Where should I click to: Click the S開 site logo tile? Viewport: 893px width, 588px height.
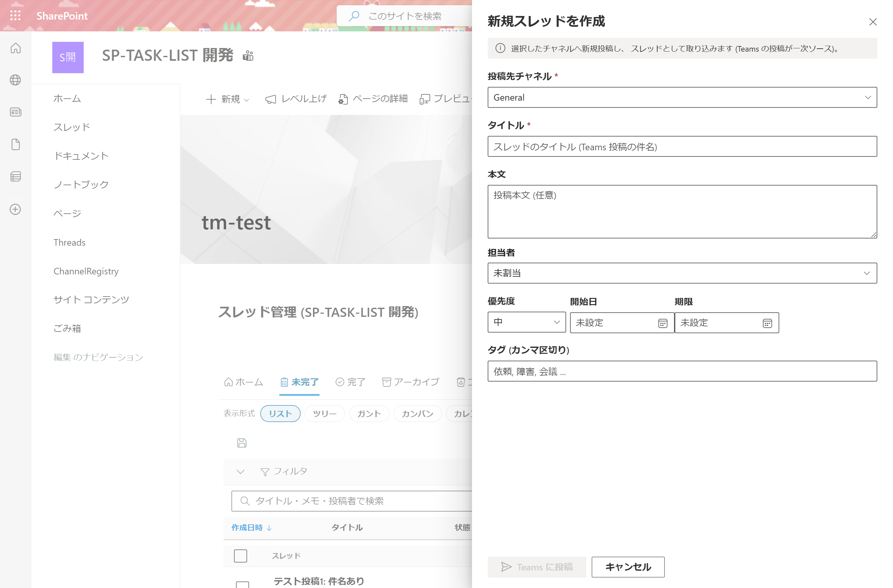point(68,57)
